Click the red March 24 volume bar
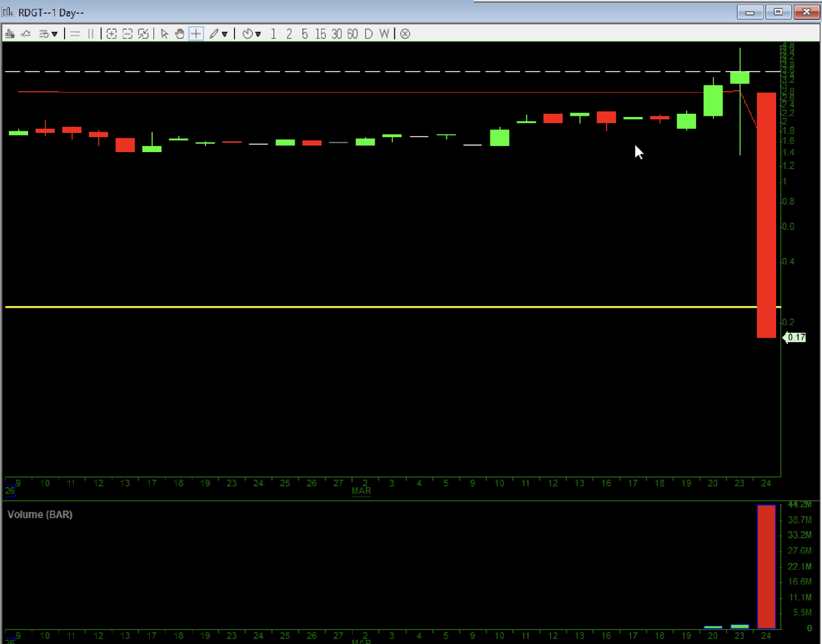The width and height of the screenshot is (822, 644). [766, 567]
